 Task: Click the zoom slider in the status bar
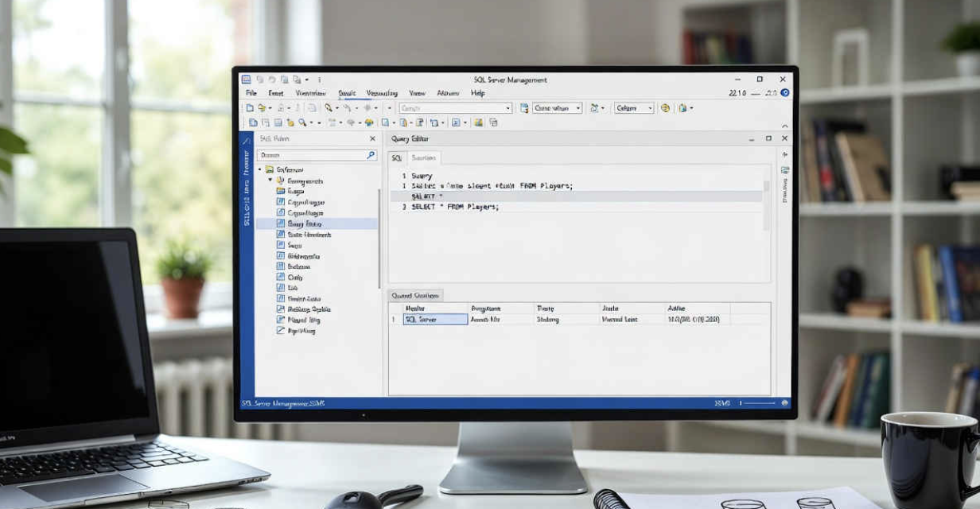tap(760, 404)
